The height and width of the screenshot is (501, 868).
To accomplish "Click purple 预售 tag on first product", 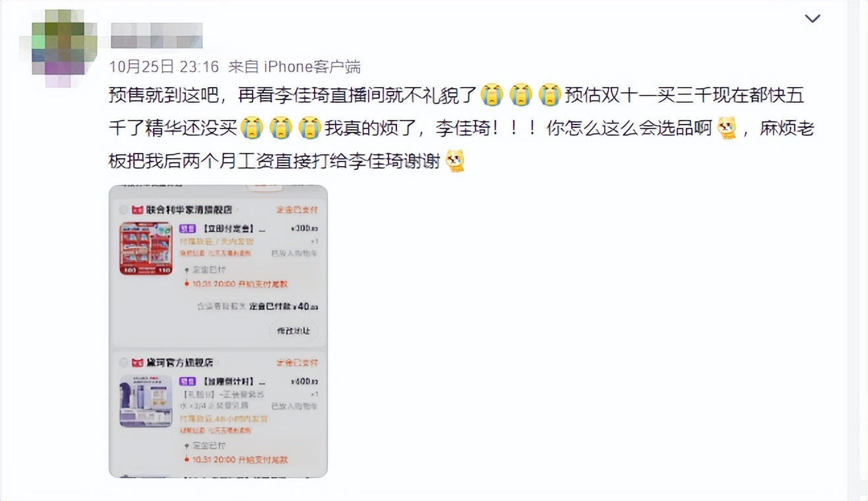I will tap(187, 229).
